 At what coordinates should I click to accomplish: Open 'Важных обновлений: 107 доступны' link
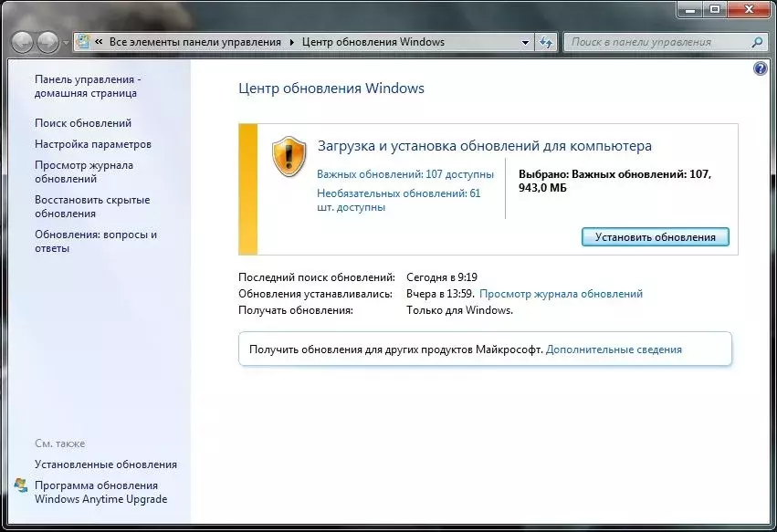click(405, 174)
